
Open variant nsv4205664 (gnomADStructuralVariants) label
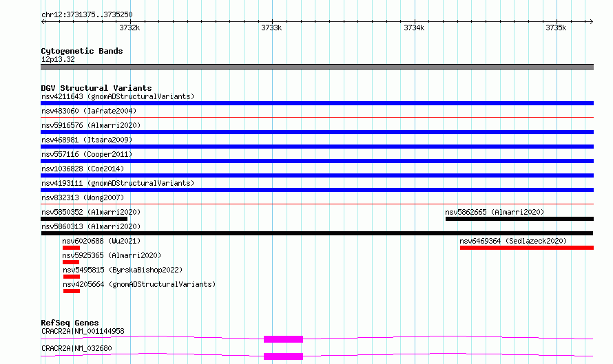[x=139, y=284]
